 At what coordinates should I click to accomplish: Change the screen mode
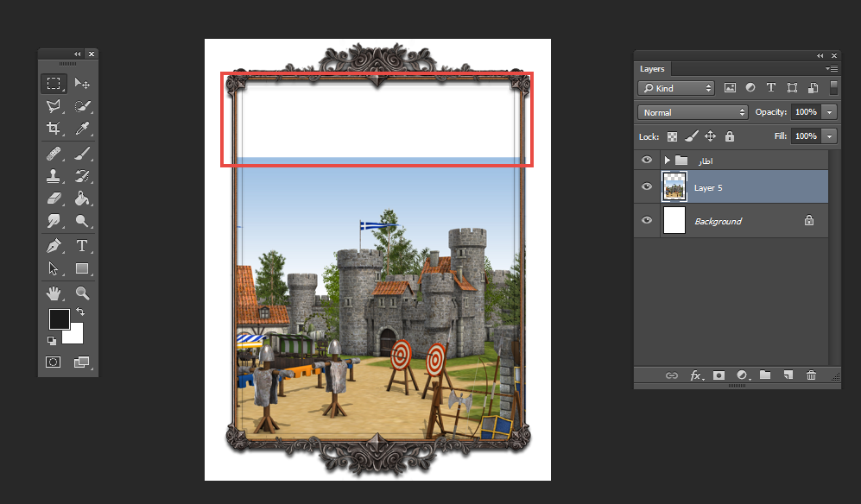[82, 362]
